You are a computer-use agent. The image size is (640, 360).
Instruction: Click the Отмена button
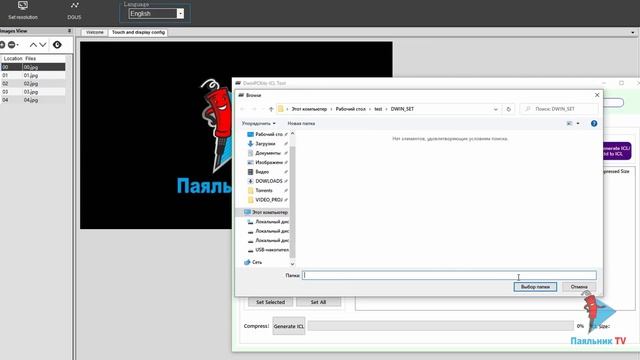[579, 287]
